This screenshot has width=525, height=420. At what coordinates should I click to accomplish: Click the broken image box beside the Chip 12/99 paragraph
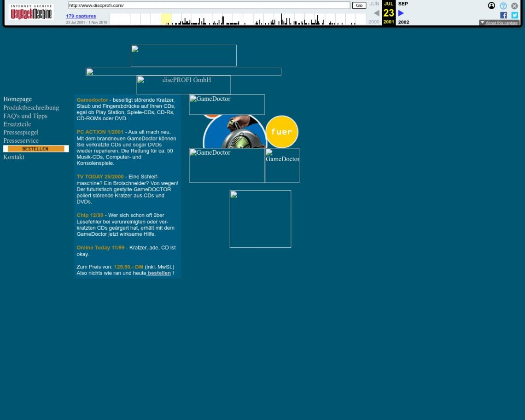click(260, 219)
